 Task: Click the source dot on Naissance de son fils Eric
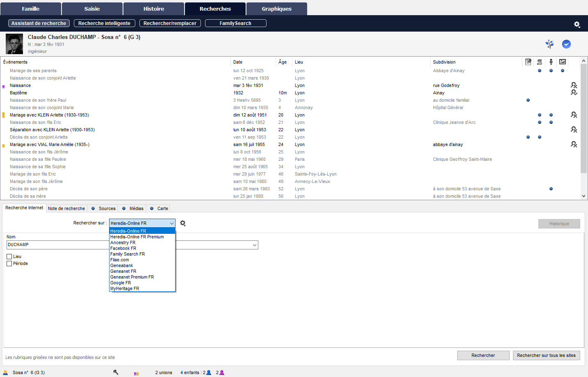click(540, 122)
